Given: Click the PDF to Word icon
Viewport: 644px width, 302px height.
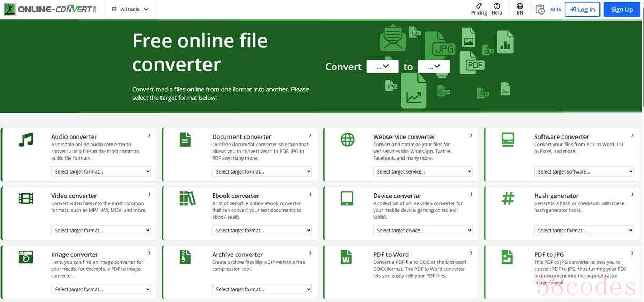Looking at the screenshot, I should (346, 257).
